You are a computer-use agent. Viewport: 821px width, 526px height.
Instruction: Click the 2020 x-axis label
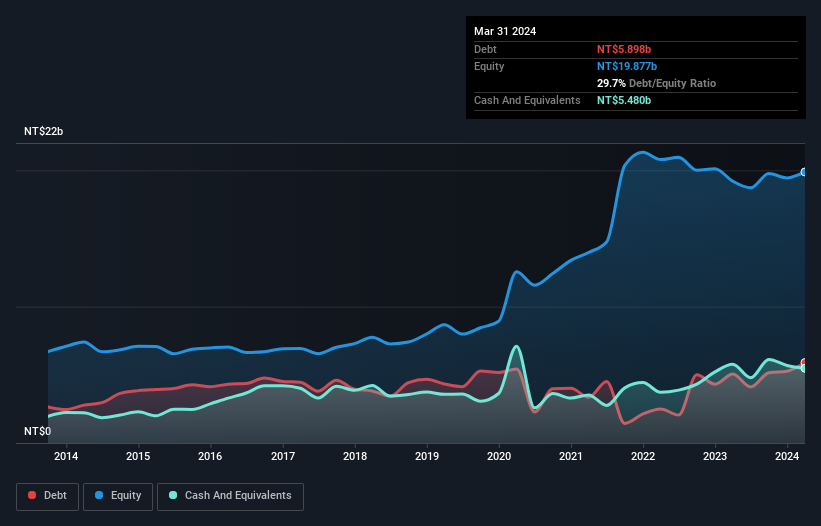tap(499, 456)
